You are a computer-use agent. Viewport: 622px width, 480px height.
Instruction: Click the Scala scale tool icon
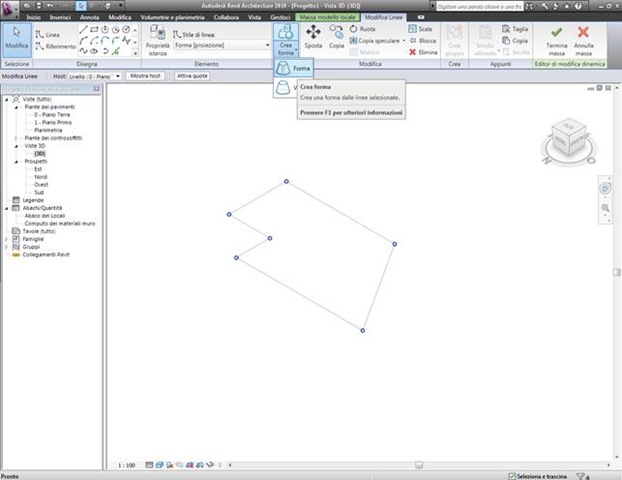413,29
